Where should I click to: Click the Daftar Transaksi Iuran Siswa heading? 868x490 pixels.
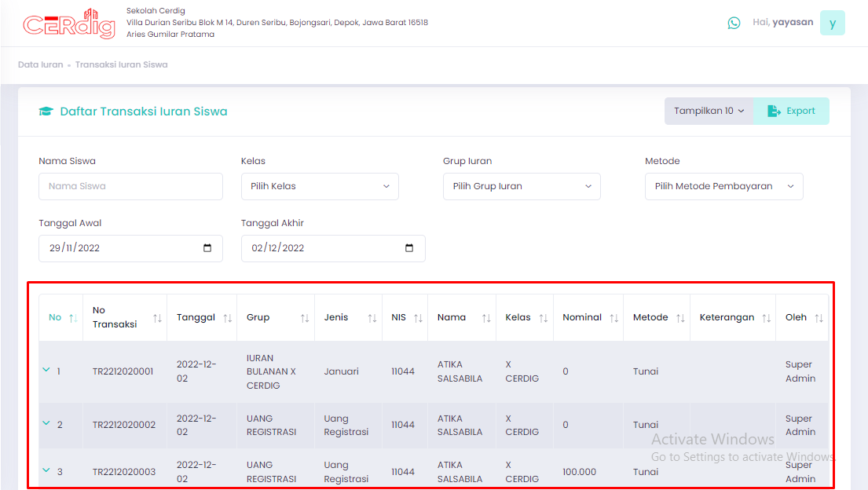pos(144,112)
